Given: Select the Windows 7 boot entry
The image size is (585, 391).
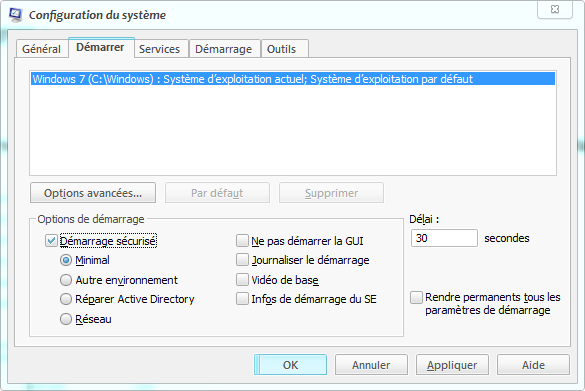Looking at the screenshot, I should 293,79.
